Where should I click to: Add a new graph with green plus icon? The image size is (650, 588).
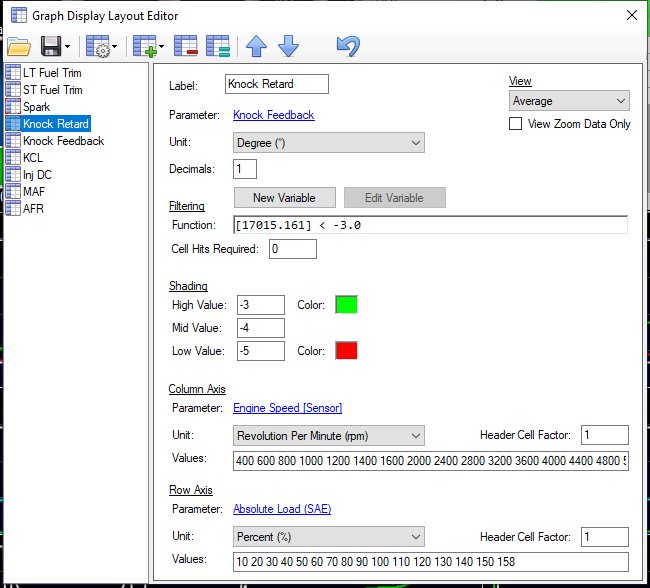tap(145, 46)
